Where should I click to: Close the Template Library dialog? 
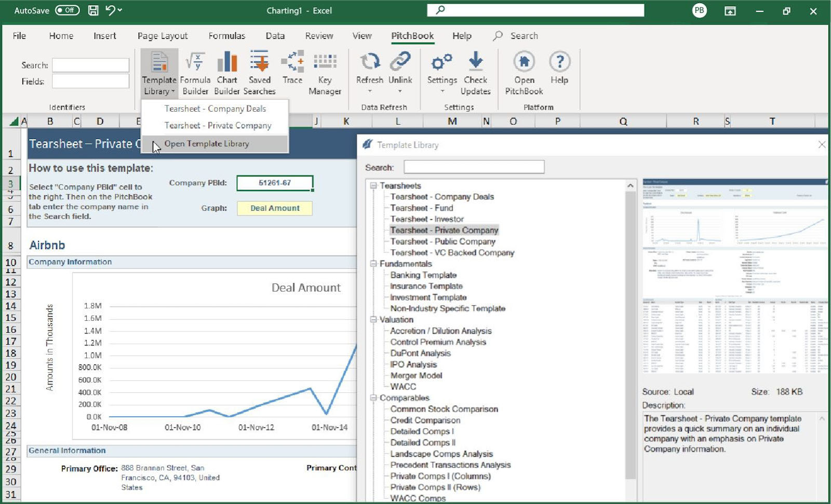click(822, 145)
